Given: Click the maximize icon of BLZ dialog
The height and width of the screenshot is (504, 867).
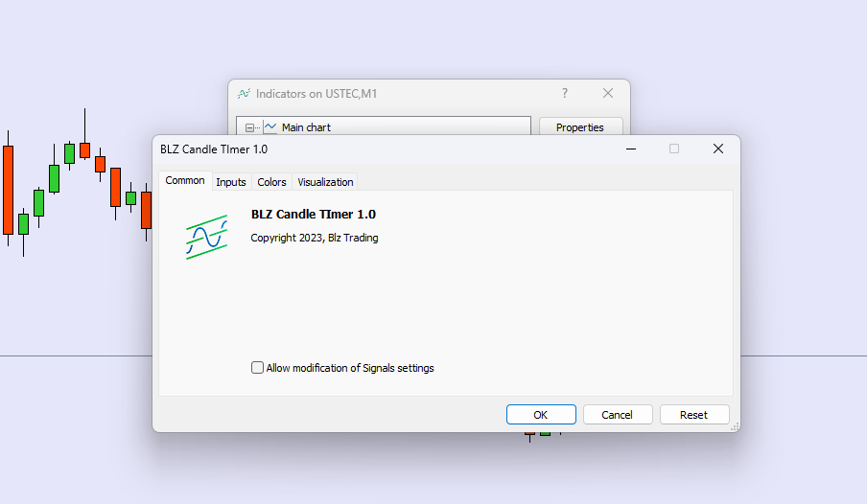Looking at the screenshot, I should click(x=674, y=149).
